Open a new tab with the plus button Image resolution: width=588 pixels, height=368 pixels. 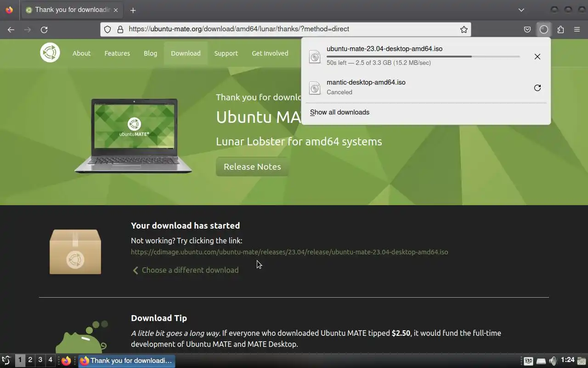[x=133, y=10]
